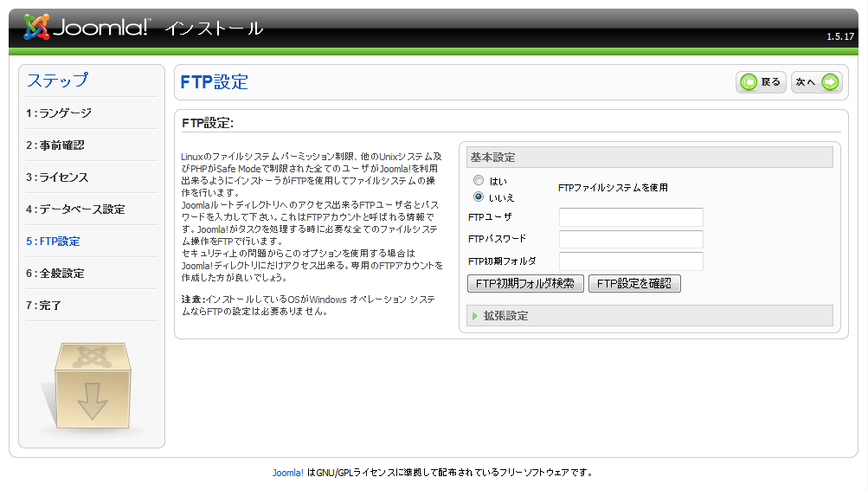
Task: Click the green next arrow icon
Action: click(x=830, y=82)
